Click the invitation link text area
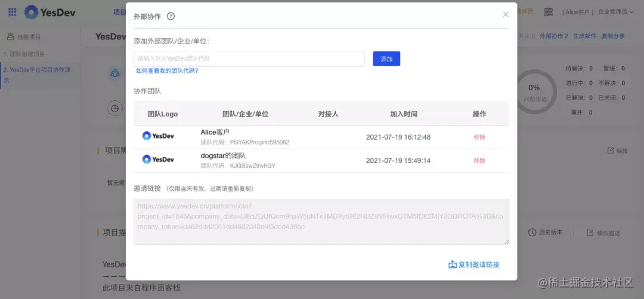This screenshot has width=644, height=299. coord(321,221)
